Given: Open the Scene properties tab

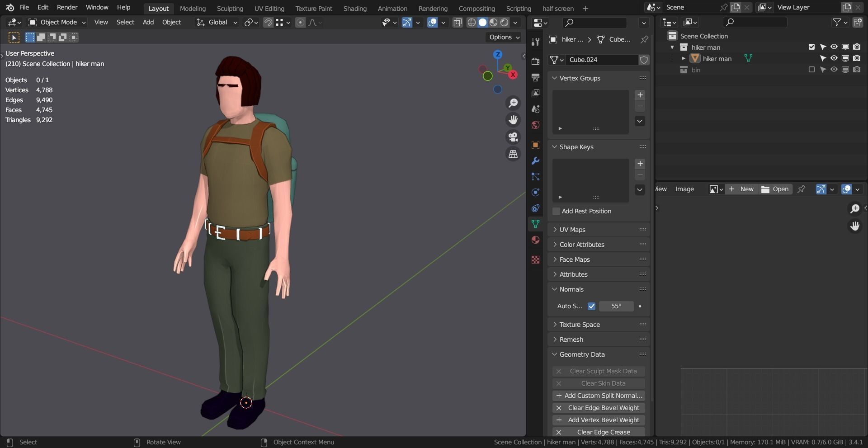Looking at the screenshot, I should coord(536,109).
